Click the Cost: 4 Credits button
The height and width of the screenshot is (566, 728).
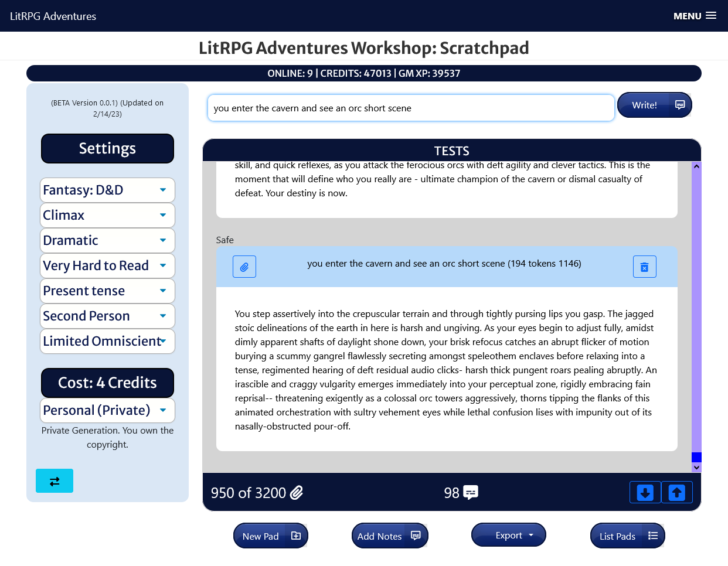107,383
